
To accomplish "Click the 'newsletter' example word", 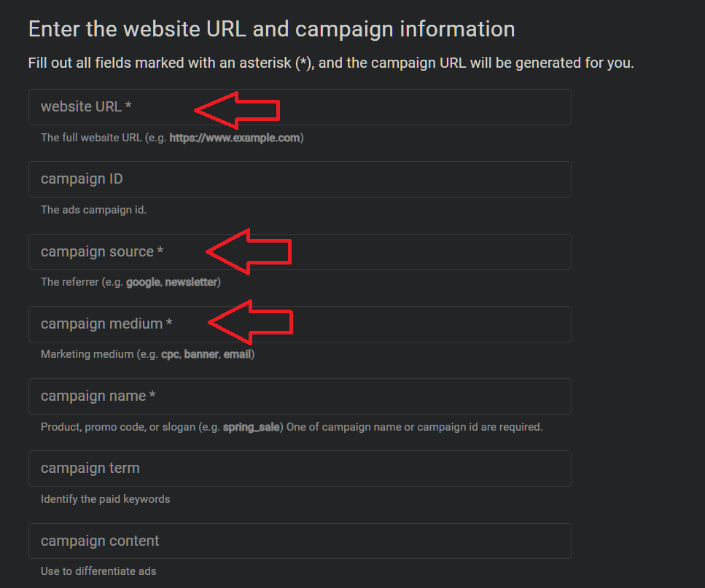I will tap(191, 282).
